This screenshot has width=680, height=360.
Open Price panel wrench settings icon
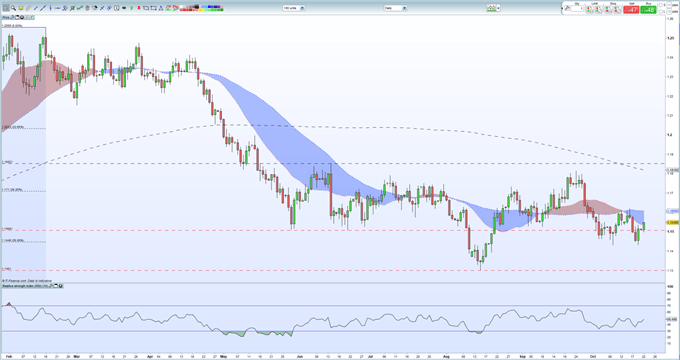point(12,17)
